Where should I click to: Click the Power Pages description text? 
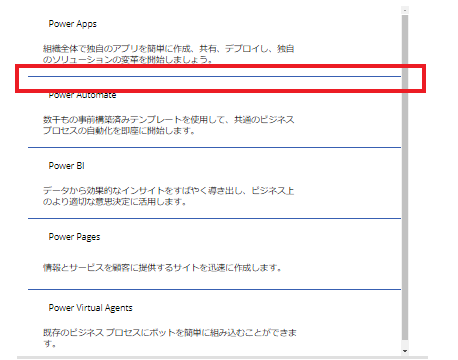(162, 268)
